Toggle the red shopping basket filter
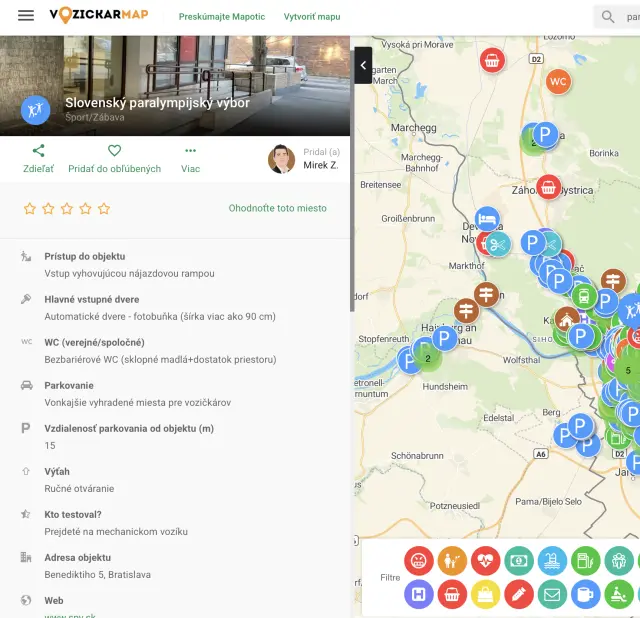640x618 pixels. pos(452,594)
